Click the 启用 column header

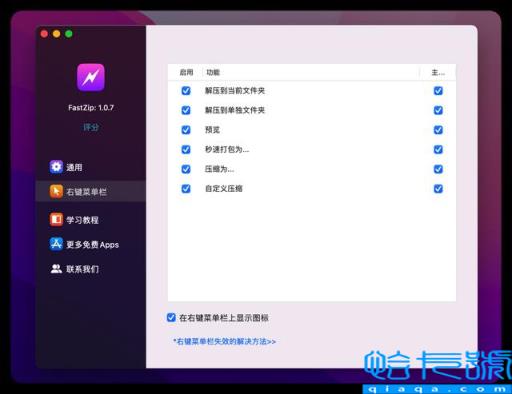tap(186, 72)
